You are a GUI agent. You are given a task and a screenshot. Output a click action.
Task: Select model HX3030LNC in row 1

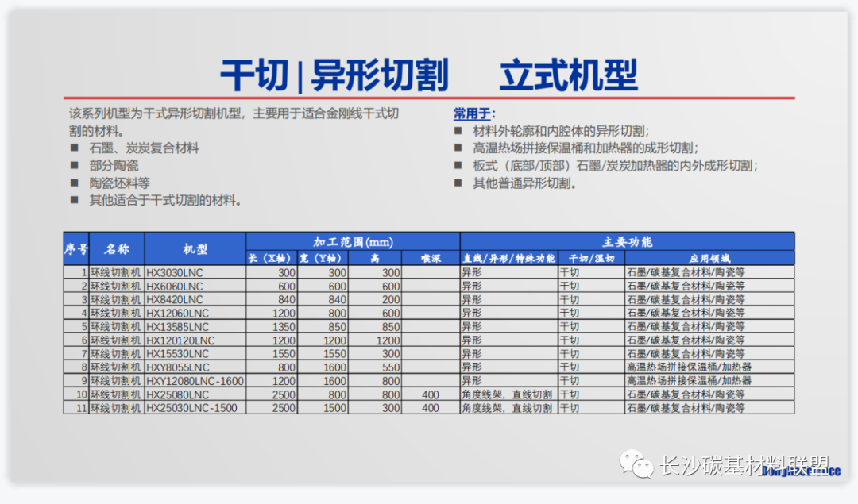click(175, 272)
